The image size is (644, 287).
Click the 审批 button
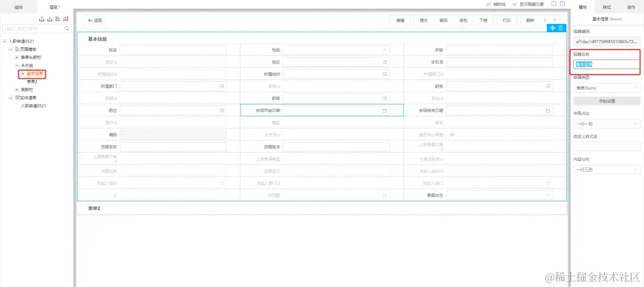coord(463,20)
